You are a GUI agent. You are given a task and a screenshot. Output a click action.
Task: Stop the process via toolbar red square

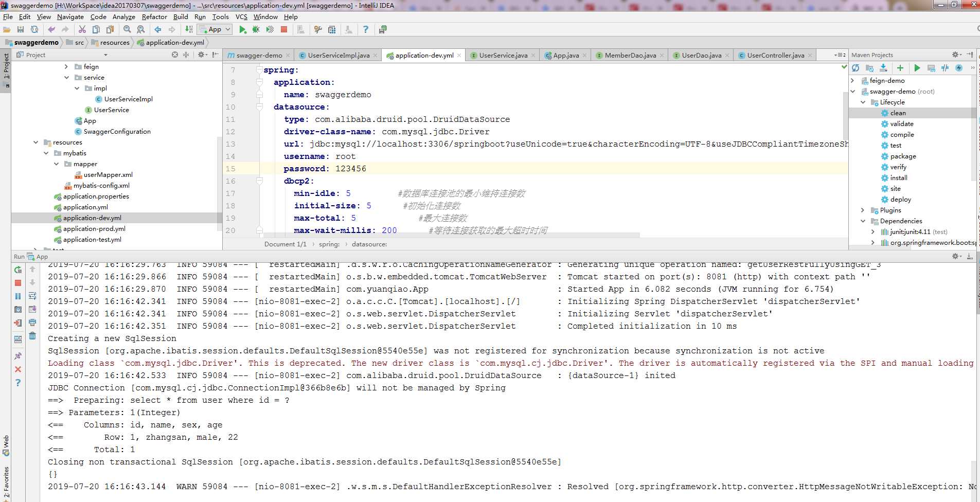coord(284,30)
